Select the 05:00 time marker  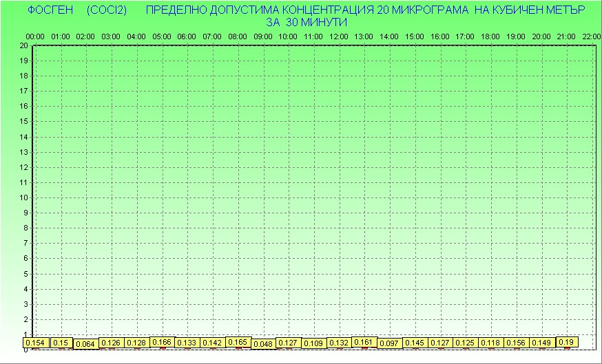161,36
